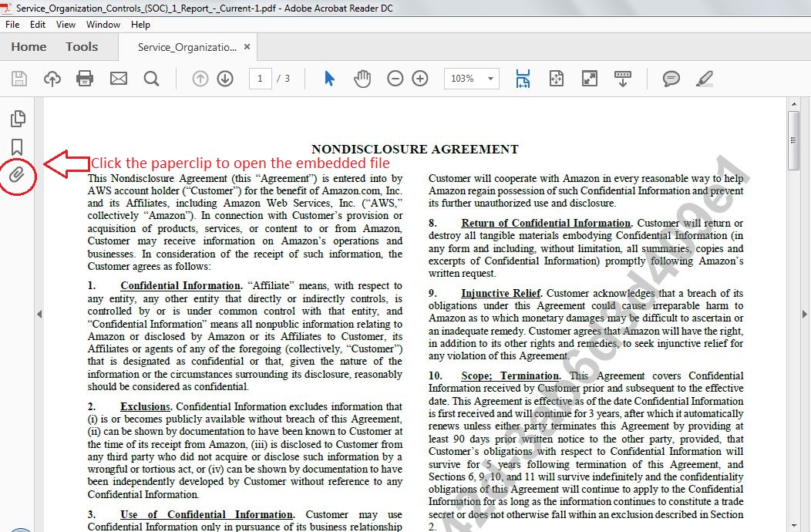Go to the Home tab
Image resolution: width=811 pixels, height=532 pixels.
pyautogui.click(x=29, y=47)
